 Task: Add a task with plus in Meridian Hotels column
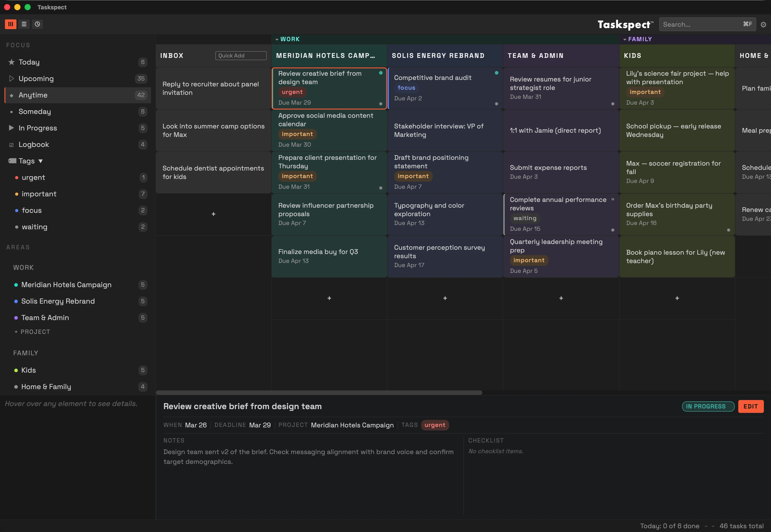pos(329,298)
